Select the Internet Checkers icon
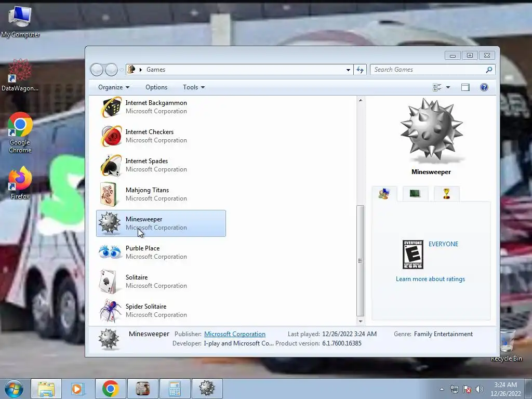This screenshot has width=532, height=399. [x=111, y=136]
